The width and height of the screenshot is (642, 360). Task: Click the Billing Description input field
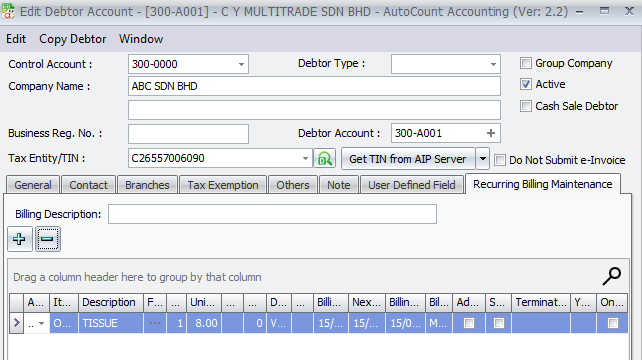pos(272,214)
